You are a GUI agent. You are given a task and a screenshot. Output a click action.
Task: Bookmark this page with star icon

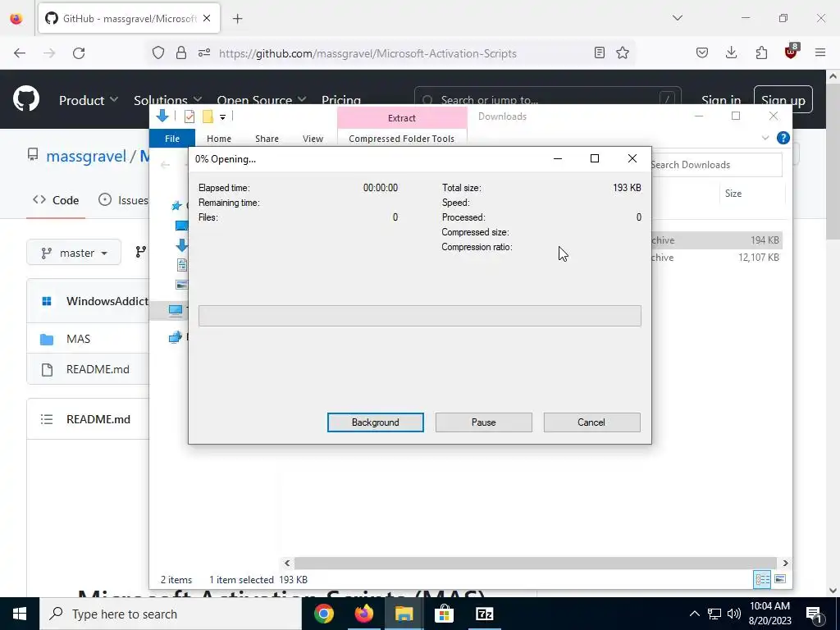click(x=623, y=52)
